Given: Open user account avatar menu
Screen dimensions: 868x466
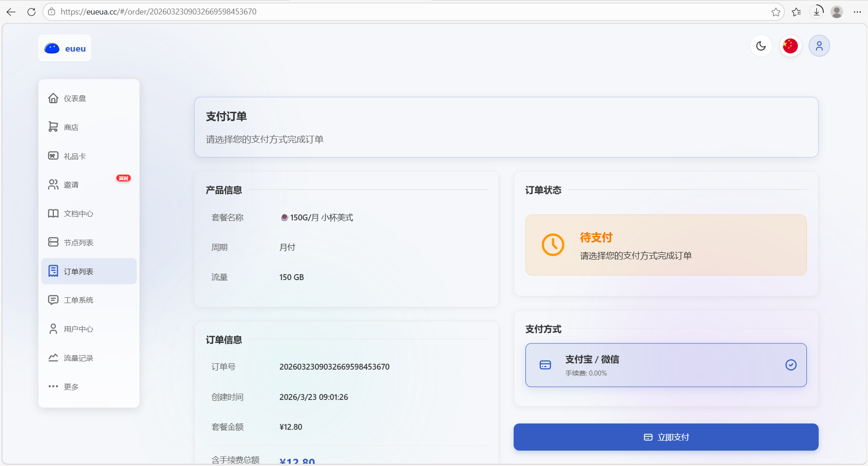Looking at the screenshot, I should point(819,46).
